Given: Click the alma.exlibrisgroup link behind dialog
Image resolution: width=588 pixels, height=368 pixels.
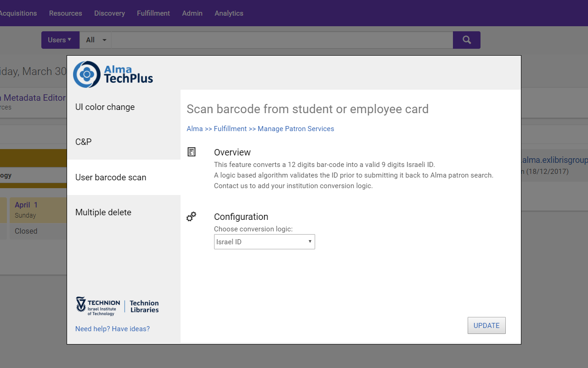Looking at the screenshot, I should [x=555, y=160].
